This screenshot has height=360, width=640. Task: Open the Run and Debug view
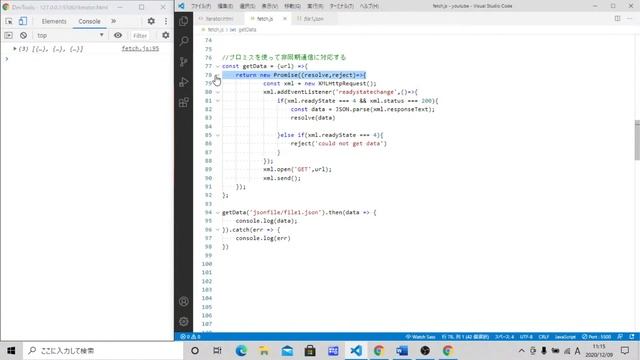[184, 82]
